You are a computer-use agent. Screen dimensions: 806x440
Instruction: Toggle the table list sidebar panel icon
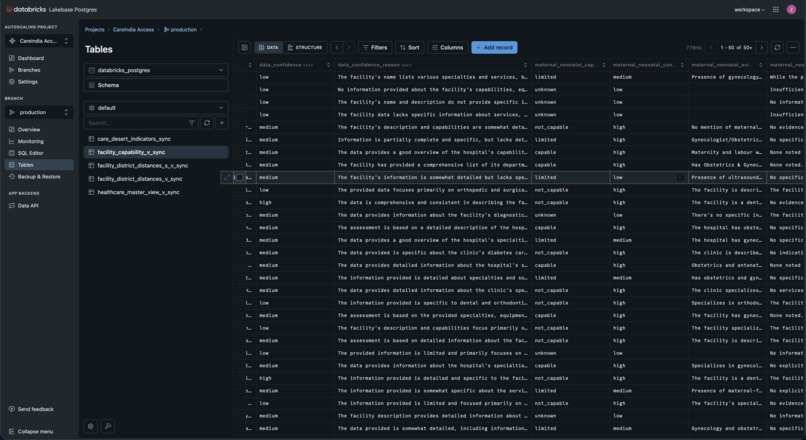245,47
